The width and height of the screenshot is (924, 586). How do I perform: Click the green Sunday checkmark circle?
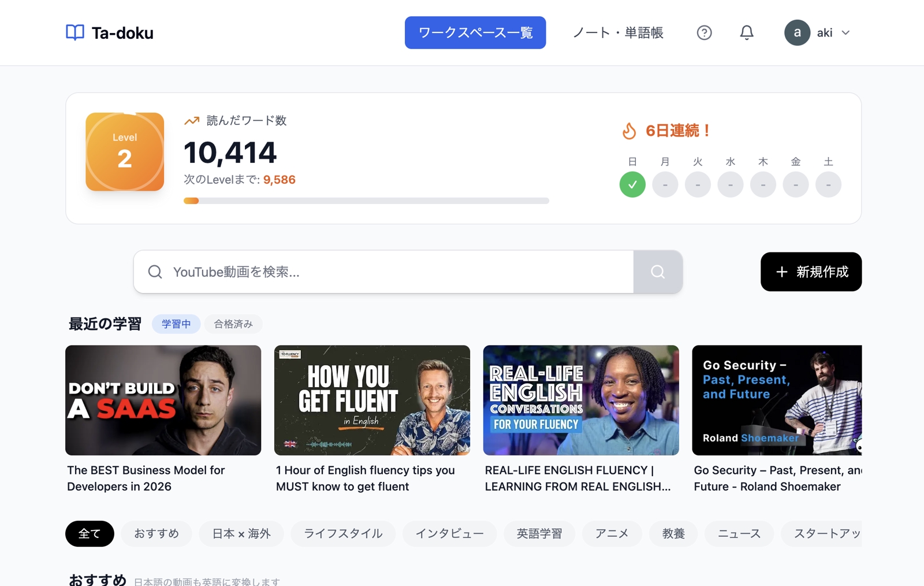[x=632, y=185]
